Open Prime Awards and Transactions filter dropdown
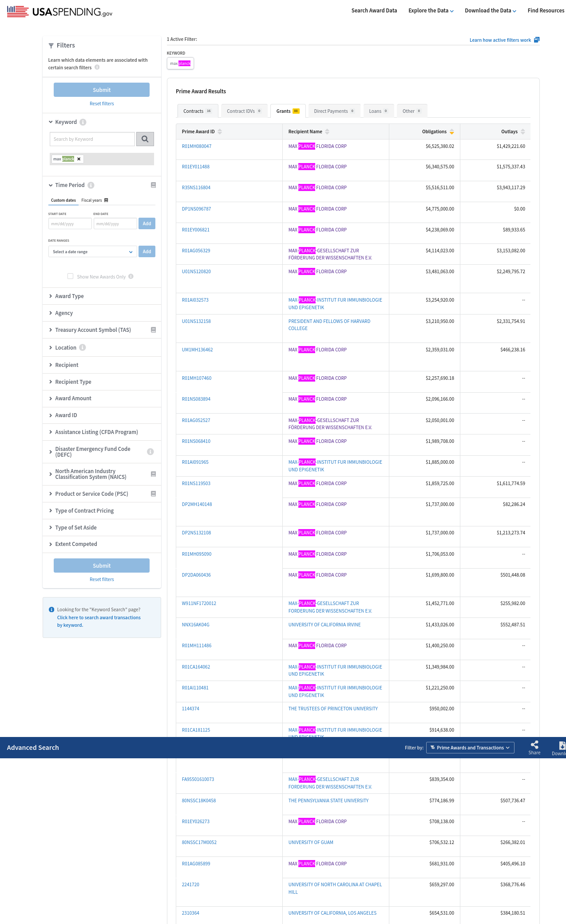The image size is (566, 924). [x=470, y=748]
